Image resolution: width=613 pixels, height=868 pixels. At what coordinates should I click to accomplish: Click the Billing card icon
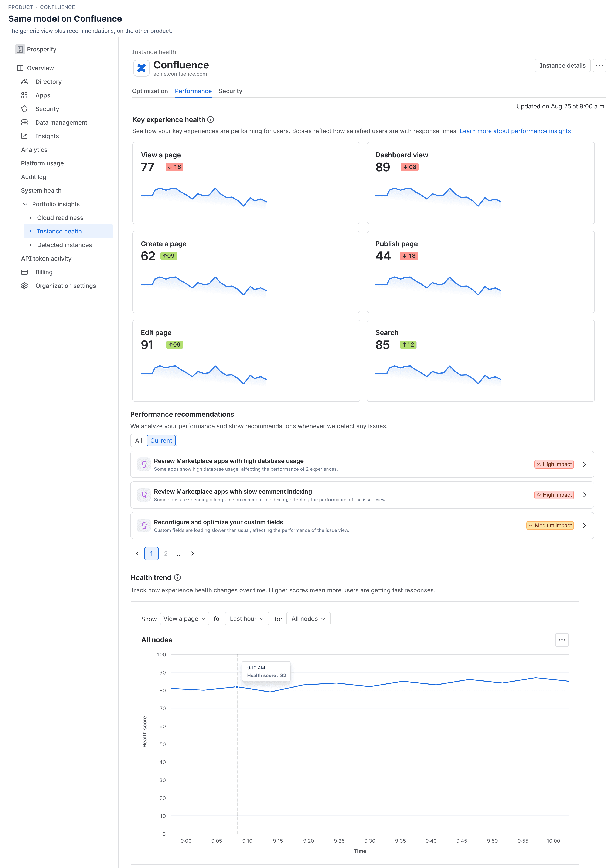(x=25, y=272)
